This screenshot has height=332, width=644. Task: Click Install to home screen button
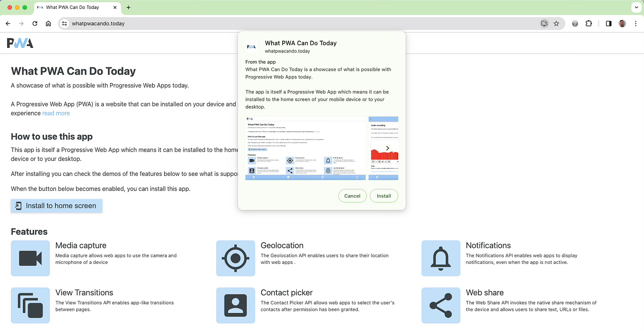click(x=57, y=206)
